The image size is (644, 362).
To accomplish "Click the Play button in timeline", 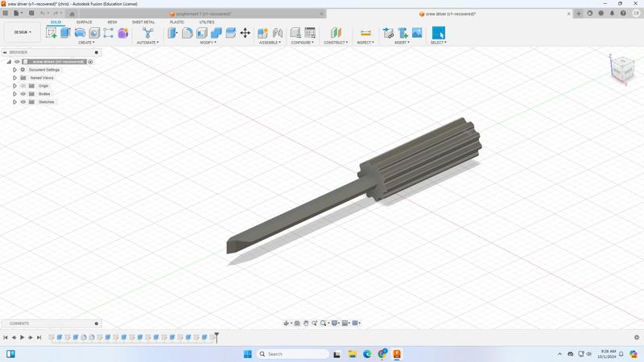I will [23, 337].
